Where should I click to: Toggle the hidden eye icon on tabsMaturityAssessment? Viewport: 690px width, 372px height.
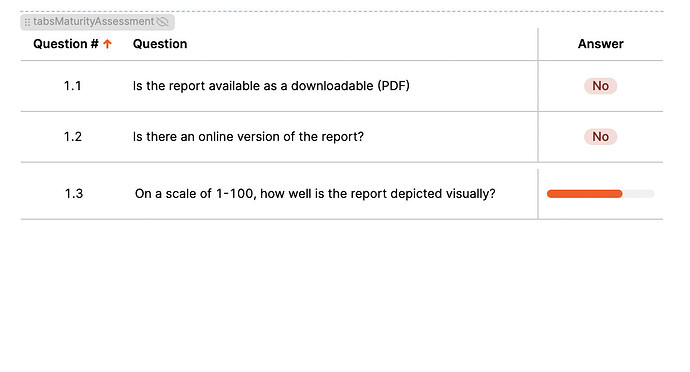tap(162, 22)
